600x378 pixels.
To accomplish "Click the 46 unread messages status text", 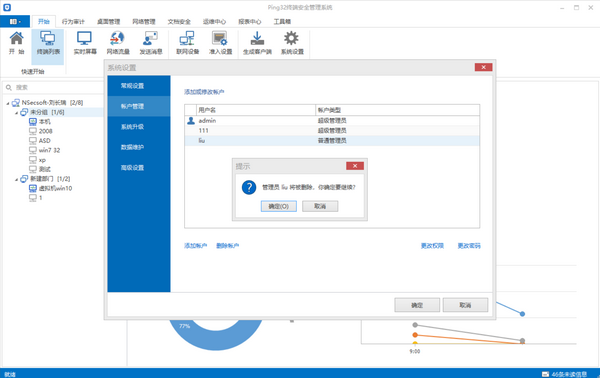I will pyautogui.click(x=569, y=374).
